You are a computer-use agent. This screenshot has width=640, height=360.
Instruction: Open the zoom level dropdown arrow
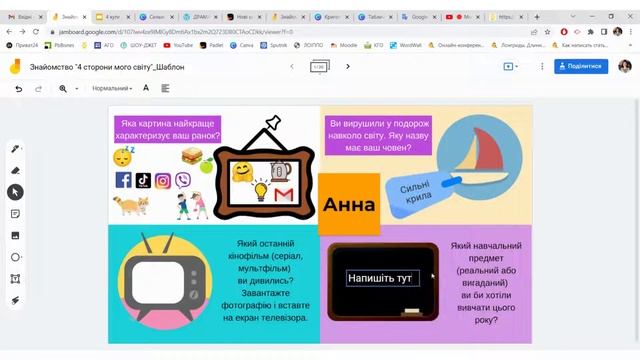pos(77,89)
